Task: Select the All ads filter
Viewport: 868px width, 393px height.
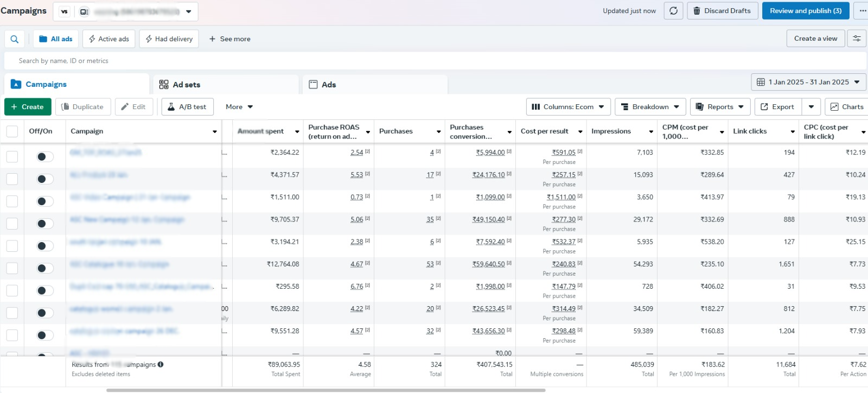Action: (56, 39)
